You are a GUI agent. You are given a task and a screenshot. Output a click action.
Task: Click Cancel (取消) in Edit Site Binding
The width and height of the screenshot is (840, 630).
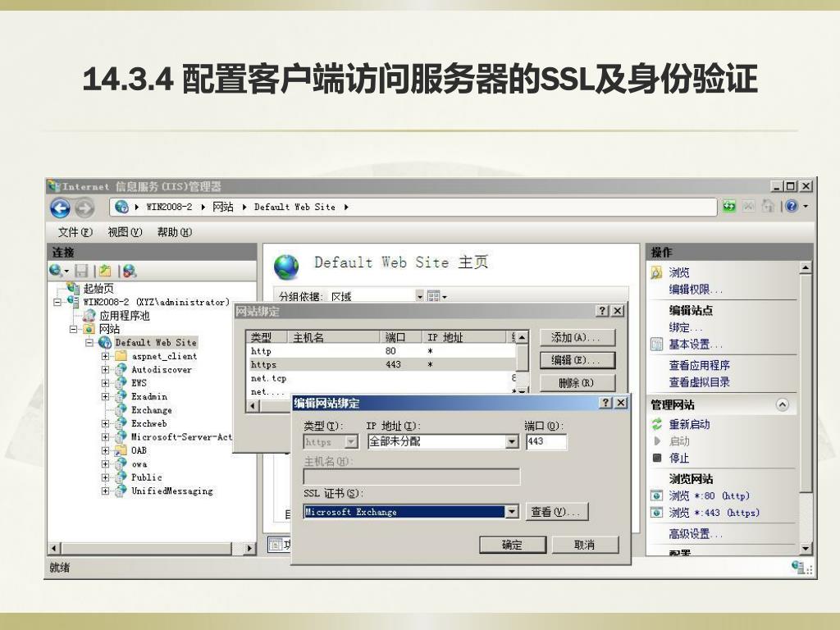585,545
